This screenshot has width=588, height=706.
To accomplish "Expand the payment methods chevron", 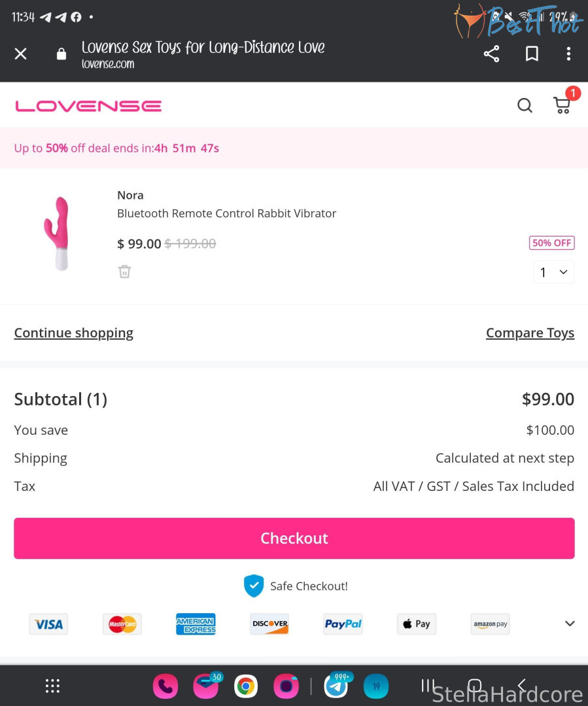I will click(570, 624).
